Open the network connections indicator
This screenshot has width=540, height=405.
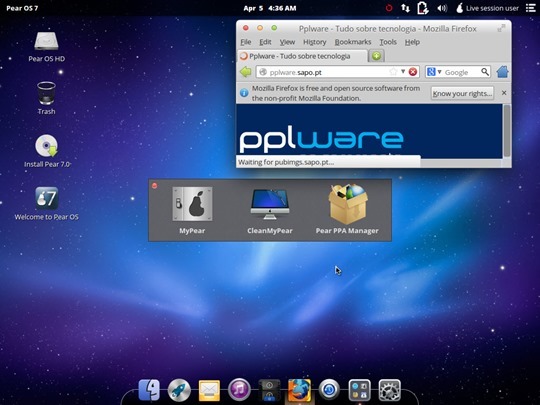pyautogui.click(x=405, y=8)
